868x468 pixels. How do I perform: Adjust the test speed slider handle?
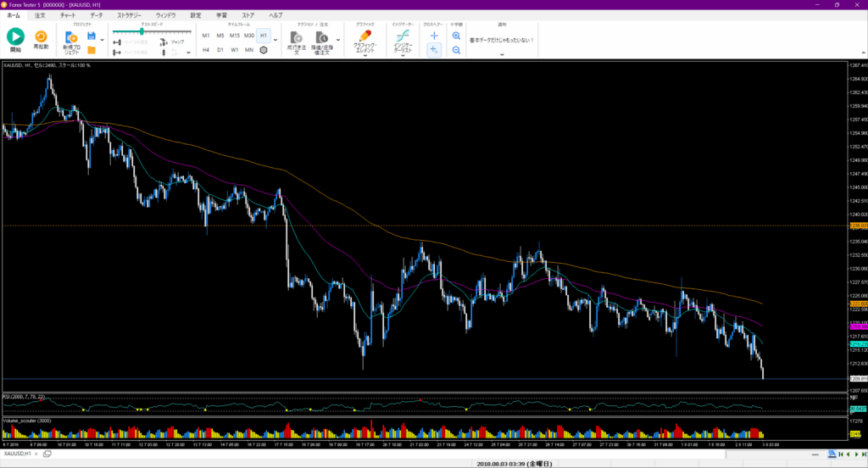pyautogui.click(x=142, y=31)
